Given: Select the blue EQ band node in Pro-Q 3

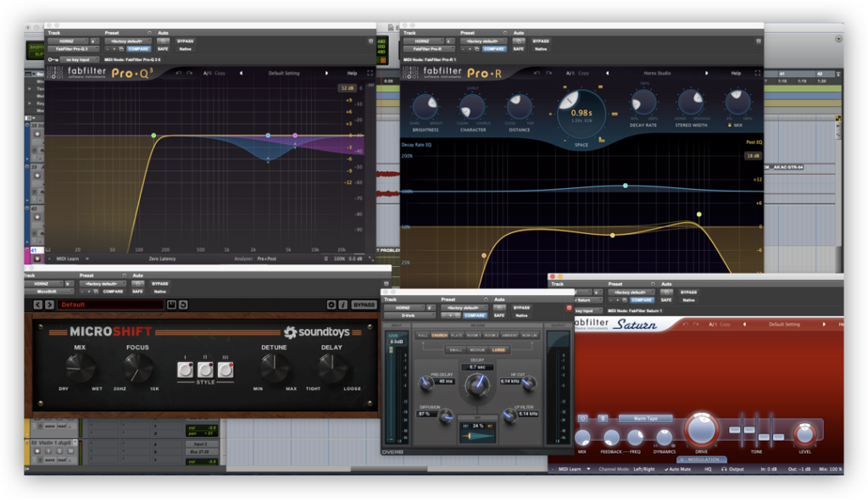Looking at the screenshot, I should (x=268, y=136).
